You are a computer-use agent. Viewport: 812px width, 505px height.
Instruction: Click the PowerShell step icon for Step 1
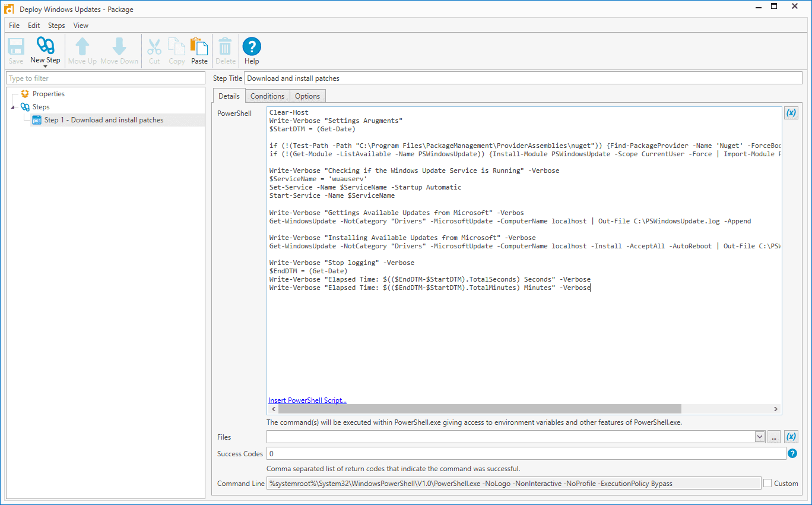click(x=37, y=120)
